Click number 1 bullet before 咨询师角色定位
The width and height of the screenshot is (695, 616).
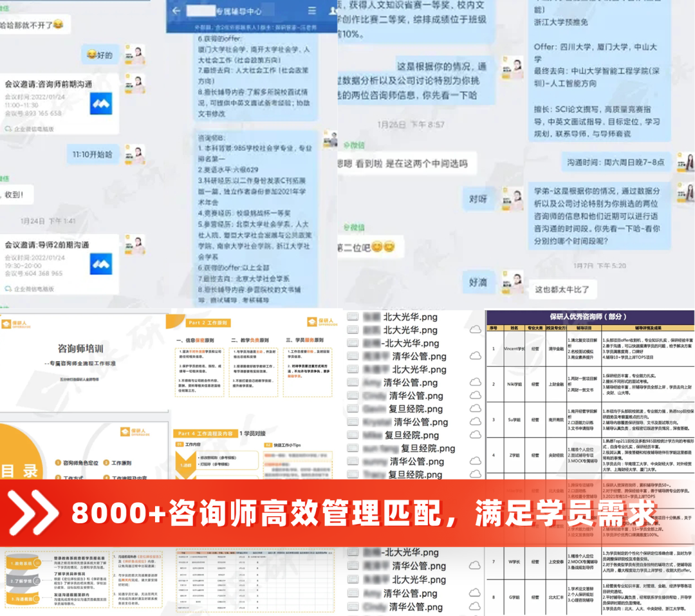pyautogui.click(x=58, y=463)
